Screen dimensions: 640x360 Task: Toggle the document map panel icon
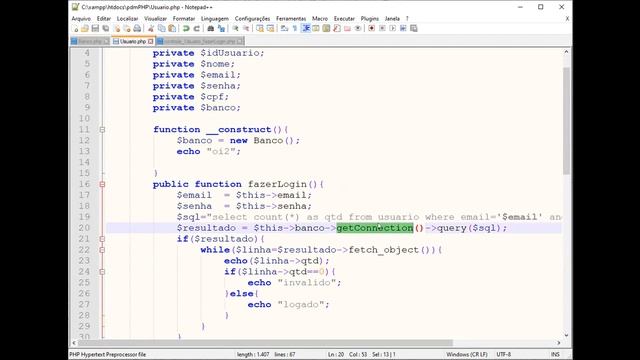[326, 28]
